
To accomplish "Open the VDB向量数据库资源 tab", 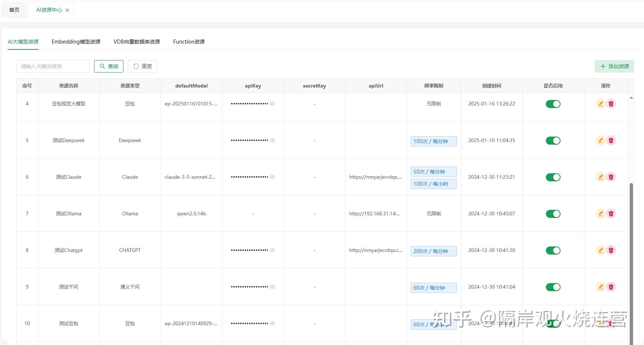I will pyautogui.click(x=137, y=42).
